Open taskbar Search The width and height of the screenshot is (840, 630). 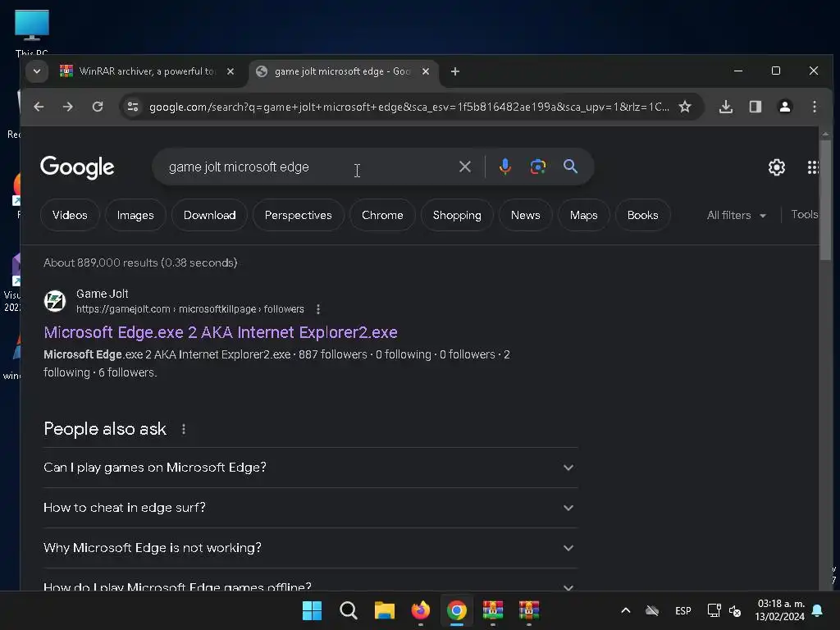point(348,610)
